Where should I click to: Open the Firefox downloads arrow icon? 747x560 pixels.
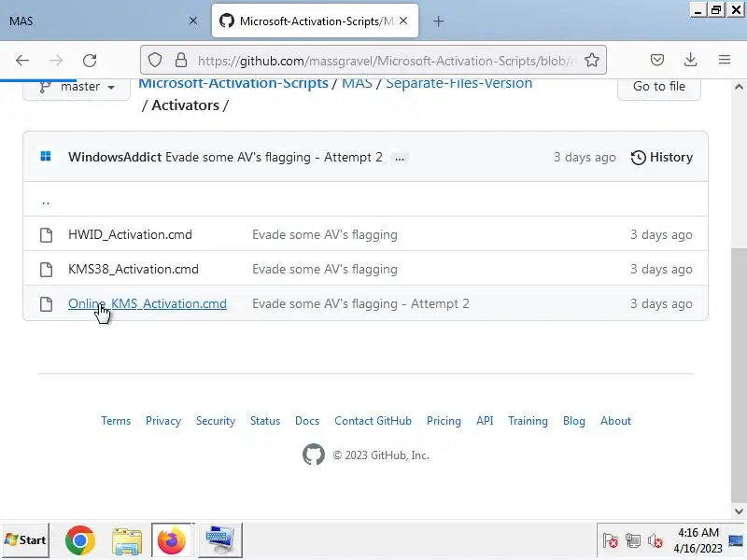[690, 60]
